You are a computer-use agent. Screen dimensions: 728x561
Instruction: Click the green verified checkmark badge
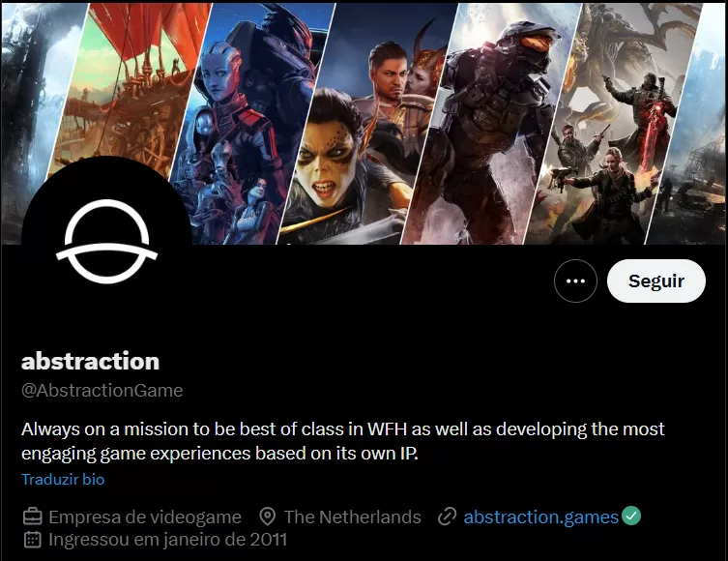pos(631,516)
